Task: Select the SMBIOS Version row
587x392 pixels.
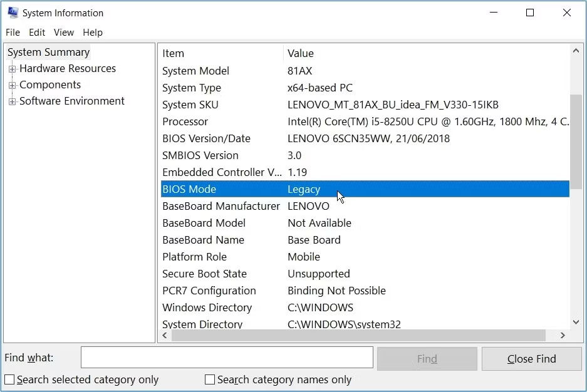Action: click(365, 155)
